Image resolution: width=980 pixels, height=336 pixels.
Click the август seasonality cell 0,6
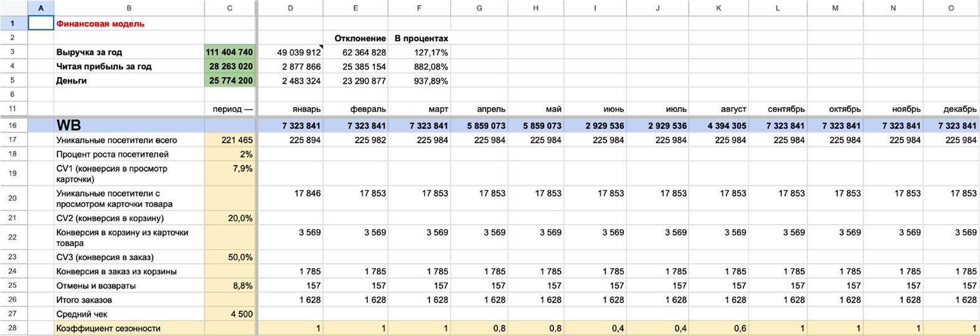[719, 329]
